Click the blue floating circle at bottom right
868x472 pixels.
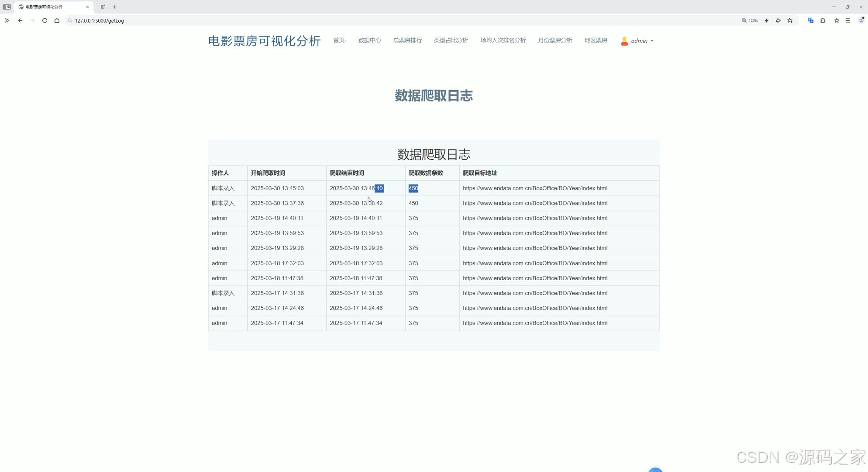click(x=655, y=470)
